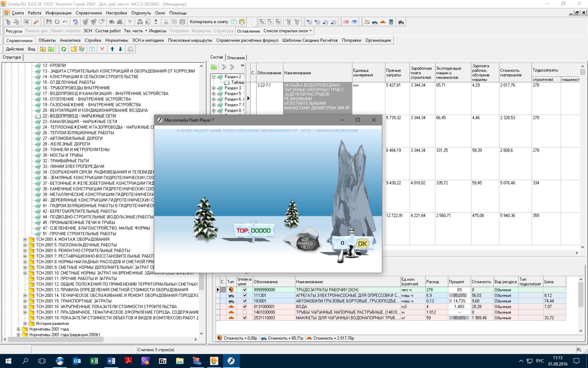
Task: Click the green refresh arrows icon
Action: 64,49
